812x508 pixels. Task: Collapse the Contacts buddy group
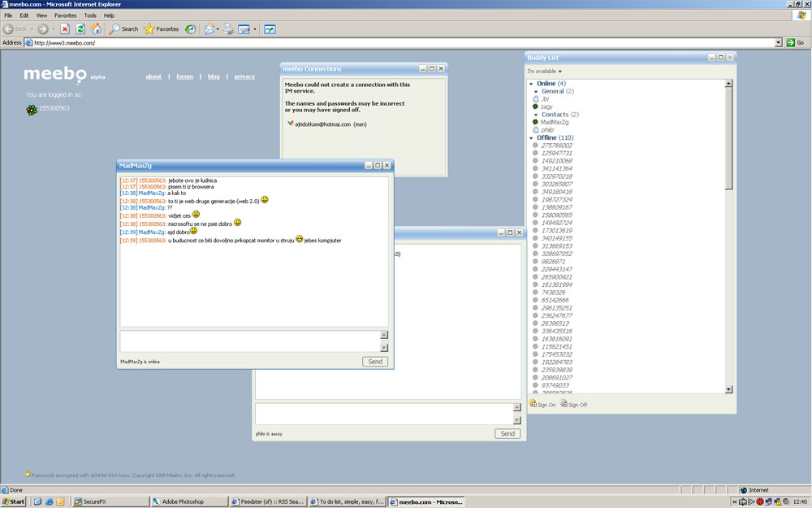coord(536,115)
